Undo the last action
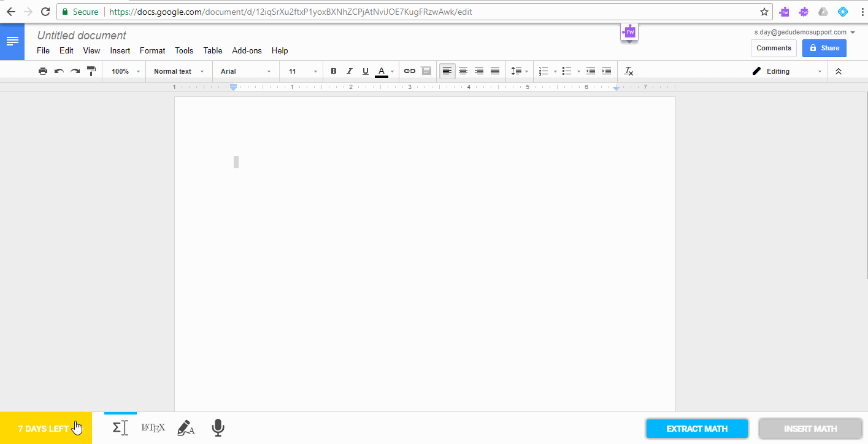868x444 pixels. (x=59, y=71)
